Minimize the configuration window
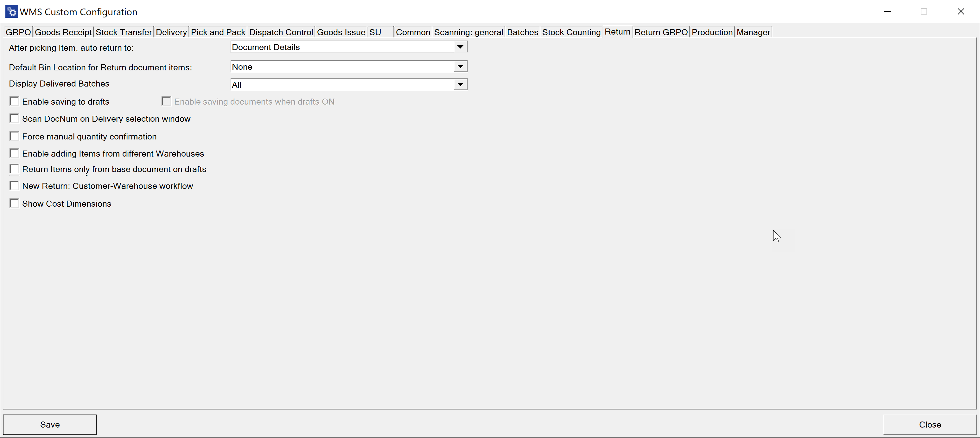 pos(887,11)
